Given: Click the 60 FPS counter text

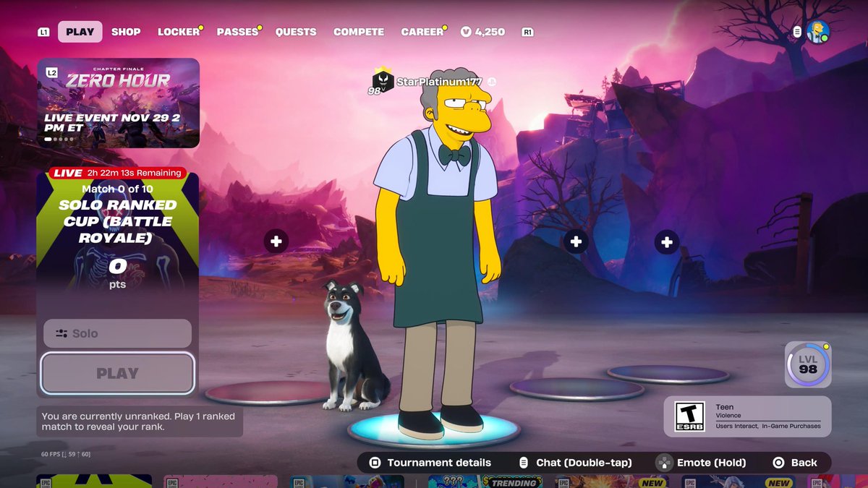Looking at the screenshot, I should coord(66,454).
